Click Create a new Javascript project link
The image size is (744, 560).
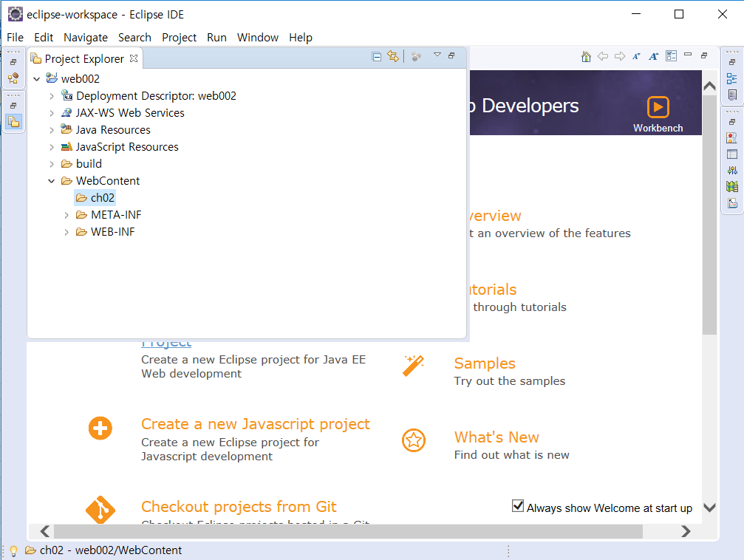[x=256, y=424]
